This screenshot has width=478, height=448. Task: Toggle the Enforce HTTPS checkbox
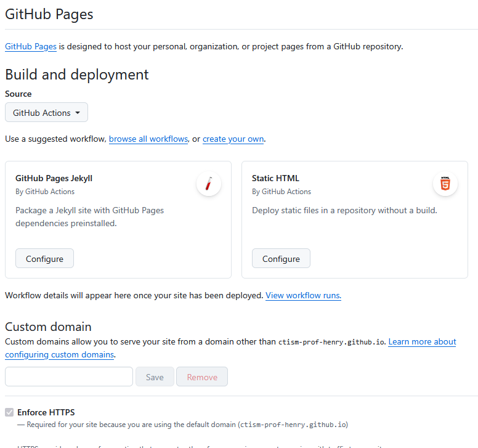(x=9, y=412)
